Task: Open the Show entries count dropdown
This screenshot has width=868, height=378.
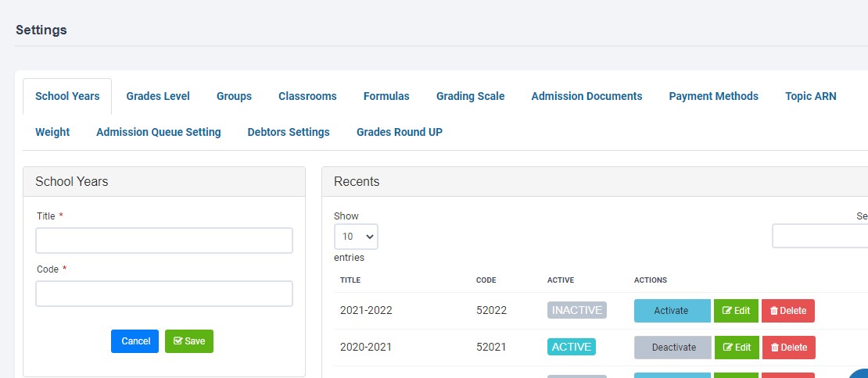Action: click(x=356, y=237)
